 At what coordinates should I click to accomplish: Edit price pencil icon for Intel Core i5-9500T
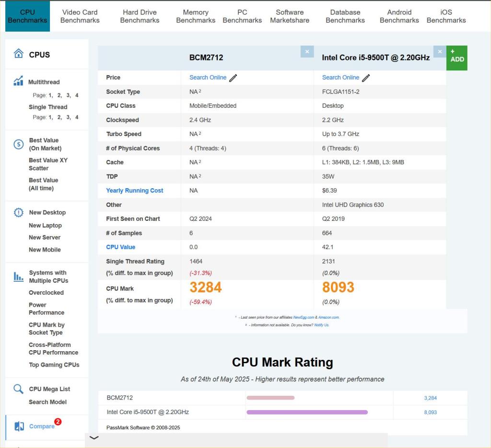(x=366, y=78)
